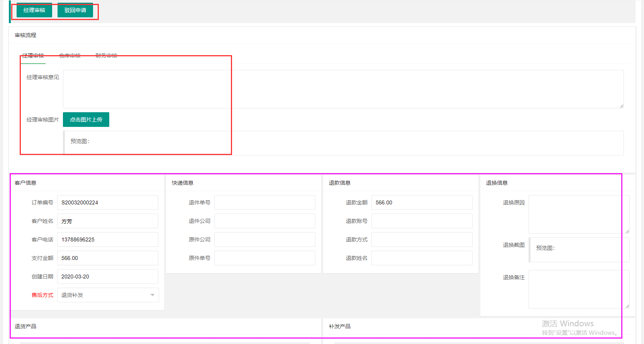
Task: Click the resize handle of 经理审核意见 box
Action: tap(622, 106)
